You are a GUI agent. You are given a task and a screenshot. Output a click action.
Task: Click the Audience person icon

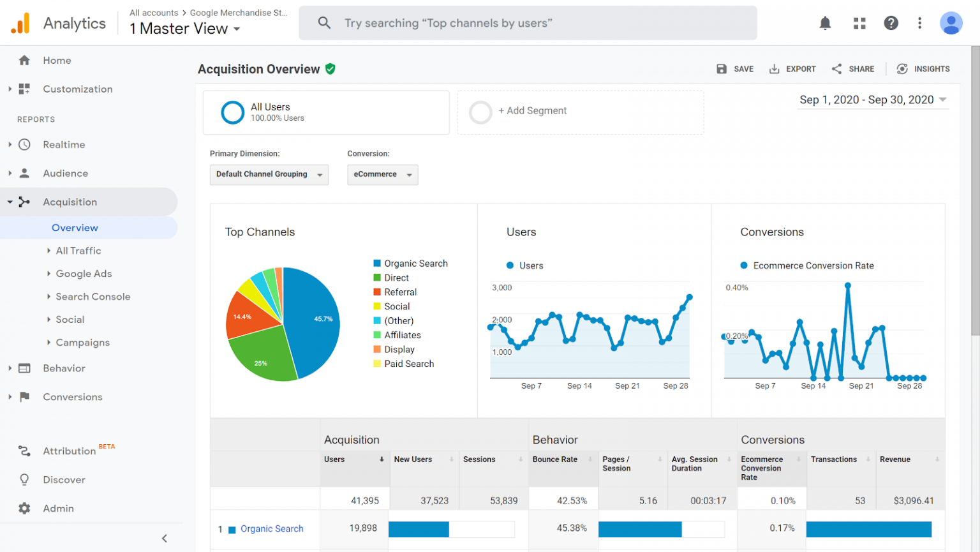pyautogui.click(x=24, y=173)
